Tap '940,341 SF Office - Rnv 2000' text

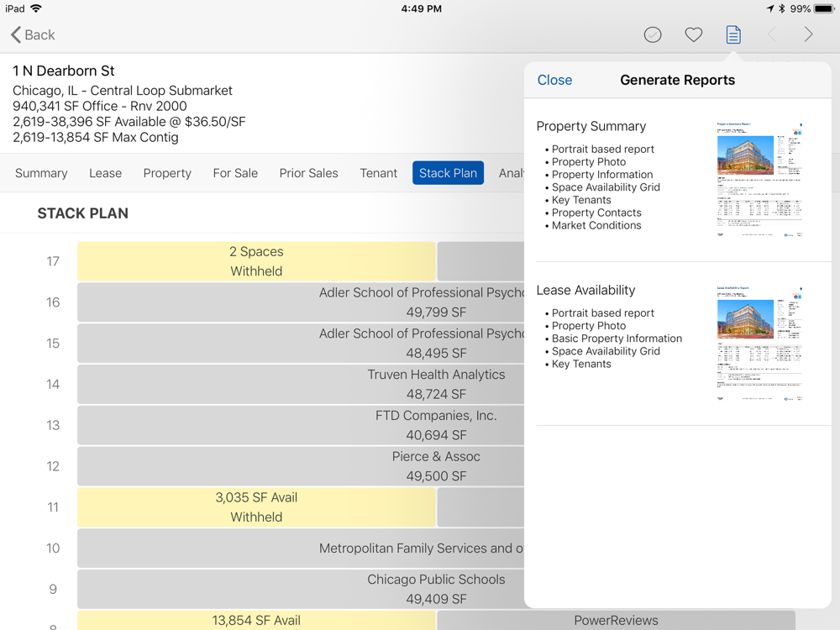[x=100, y=106]
